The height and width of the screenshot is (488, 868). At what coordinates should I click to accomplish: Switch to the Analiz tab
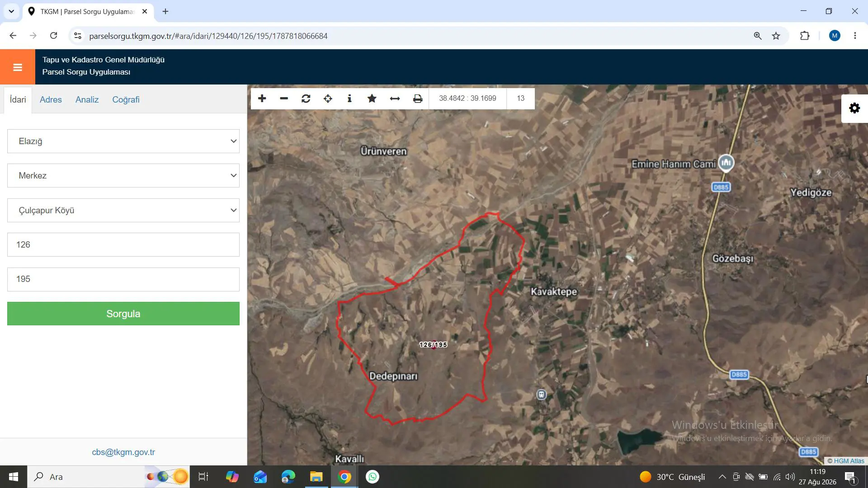click(x=87, y=99)
